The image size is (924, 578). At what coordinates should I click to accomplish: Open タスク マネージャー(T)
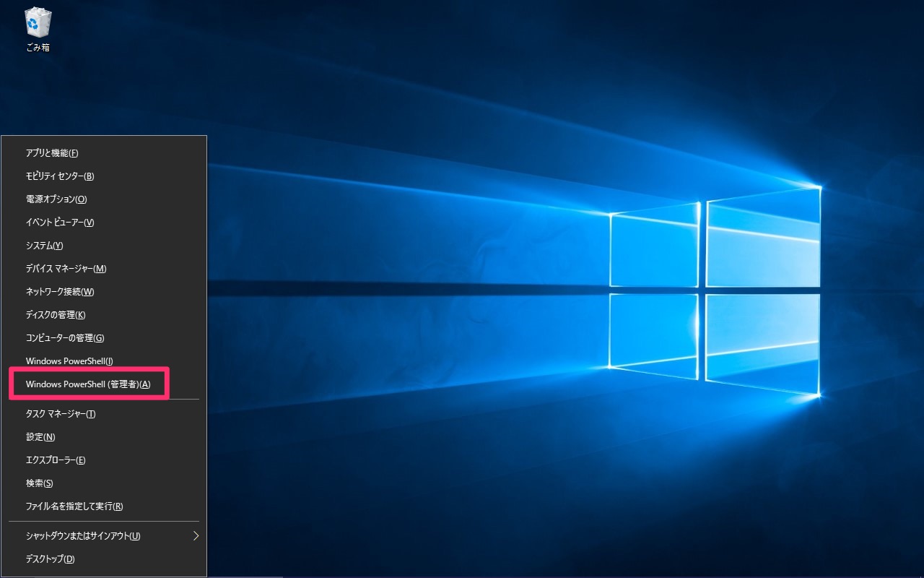pos(104,414)
